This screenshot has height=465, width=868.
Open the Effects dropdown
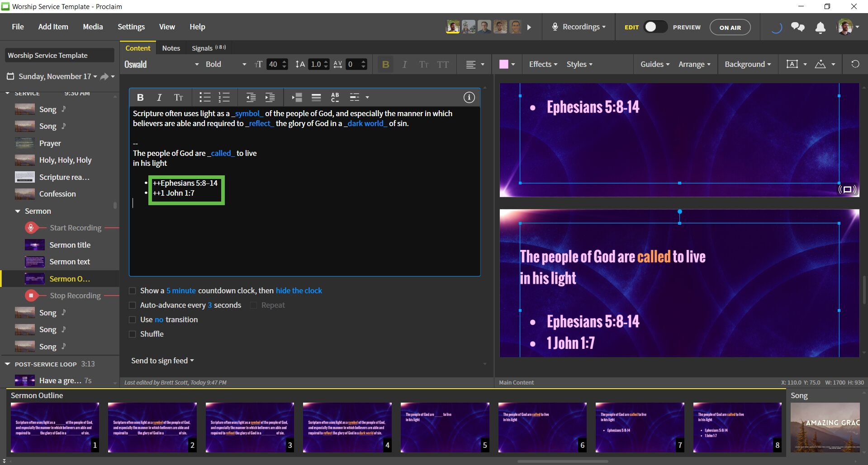point(543,64)
